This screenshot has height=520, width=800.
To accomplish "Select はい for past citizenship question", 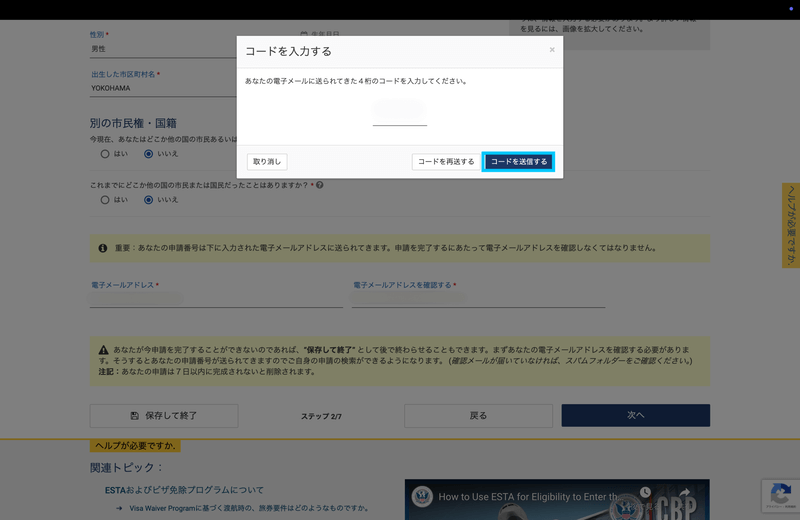I will (105, 200).
